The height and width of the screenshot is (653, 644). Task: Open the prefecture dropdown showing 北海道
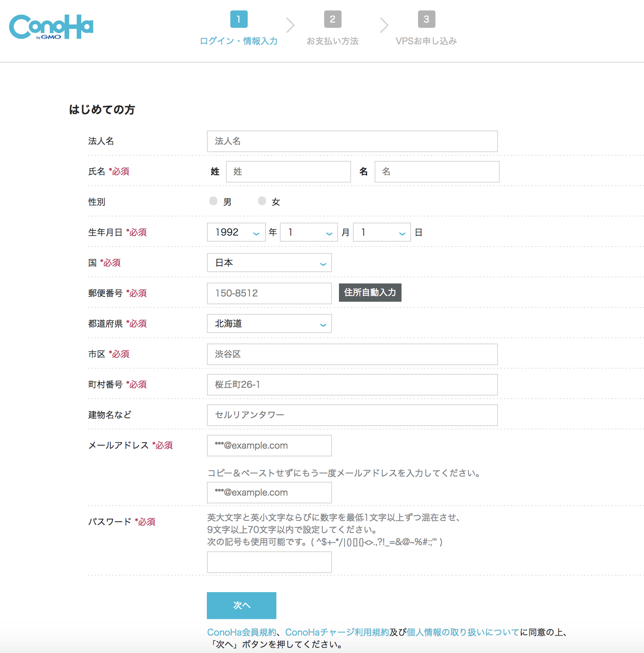(269, 323)
